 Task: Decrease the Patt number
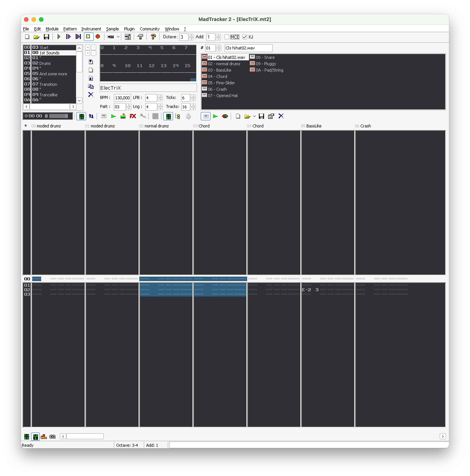[129, 108]
